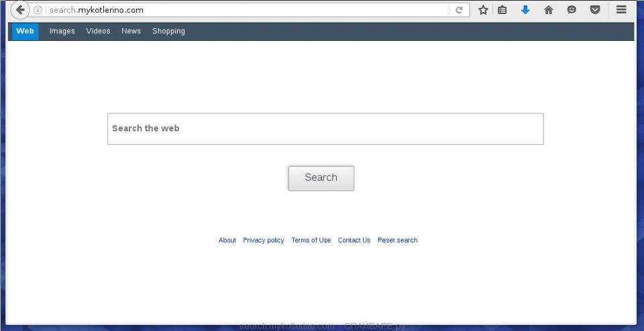Switch to the Images tab
644x331 pixels.
click(62, 31)
